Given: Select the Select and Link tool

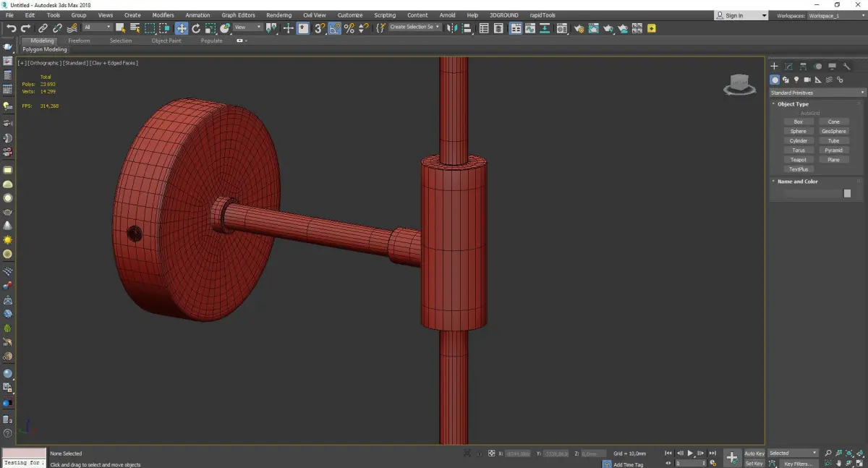Looking at the screenshot, I should [43, 28].
